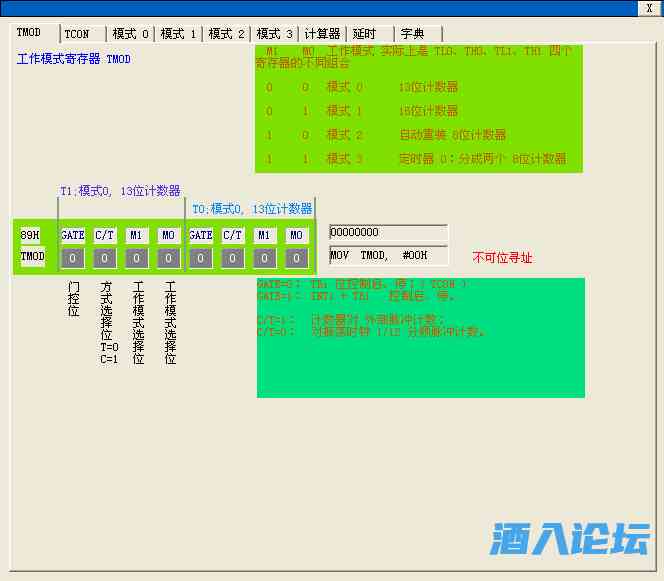This screenshot has width=664, height=581.
Task: Click the 工作模式寄存器 TMOD heading
Action: (x=74, y=58)
